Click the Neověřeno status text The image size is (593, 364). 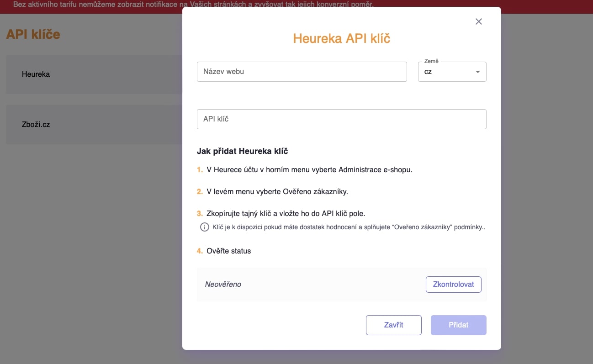point(223,284)
